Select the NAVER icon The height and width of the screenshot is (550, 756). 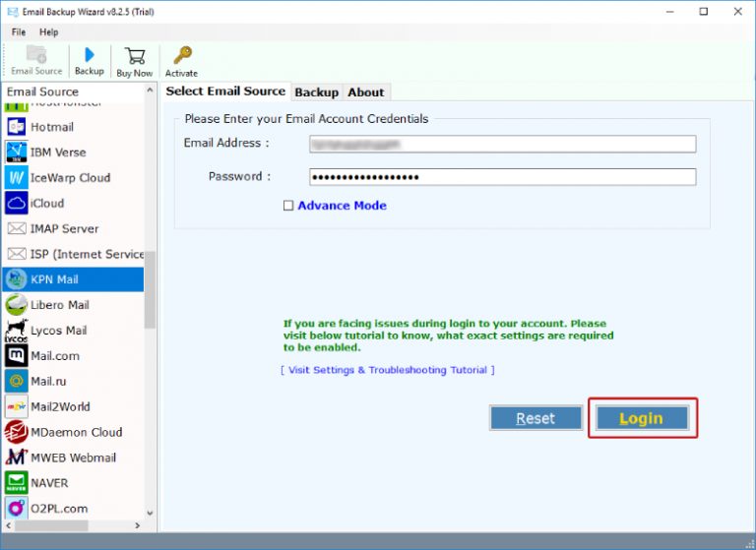point(16,483)
